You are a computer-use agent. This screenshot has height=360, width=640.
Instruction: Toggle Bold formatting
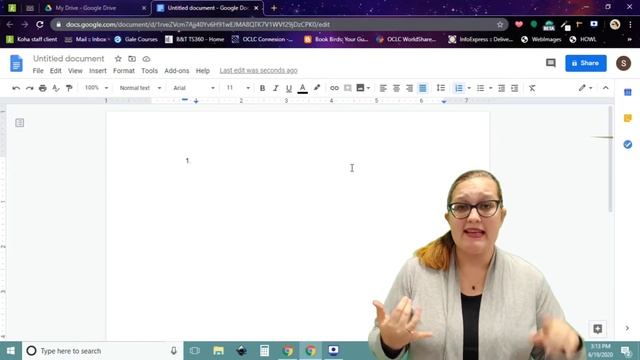pyautogui.click(x=262, y=88)
